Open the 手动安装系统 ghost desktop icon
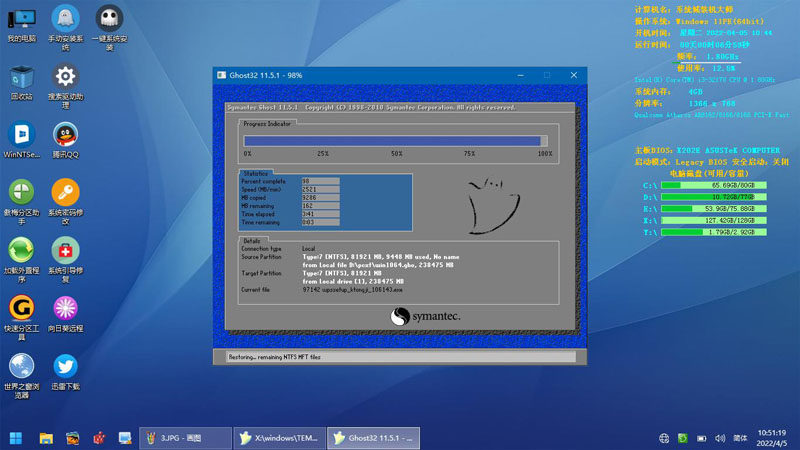Image resolution: width=800 pixels, height=450 pixels. tap(65, 28)
